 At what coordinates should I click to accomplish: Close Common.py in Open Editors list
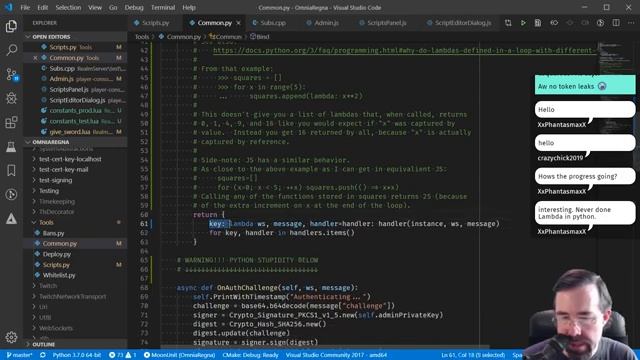pyautogui.click(x=35, y=58)
